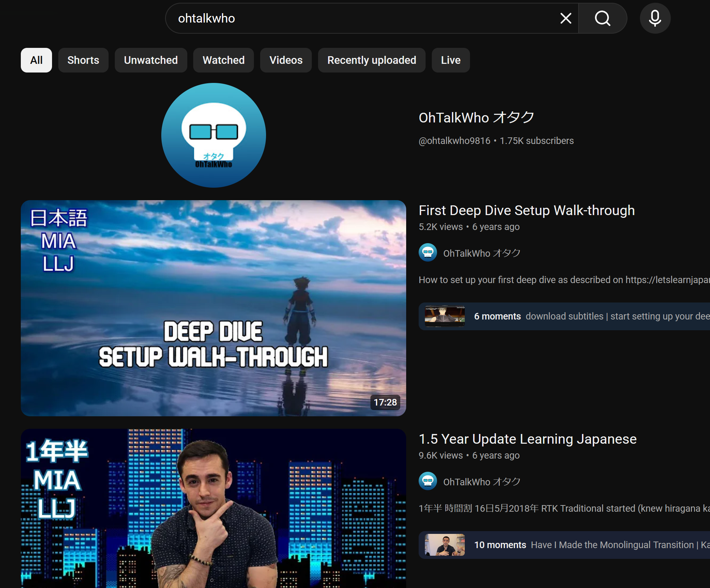Image resolution: width=710 pixels, height=588 pixels.
Task: Expand 6 moments chapter list
Action: point(498,316)
